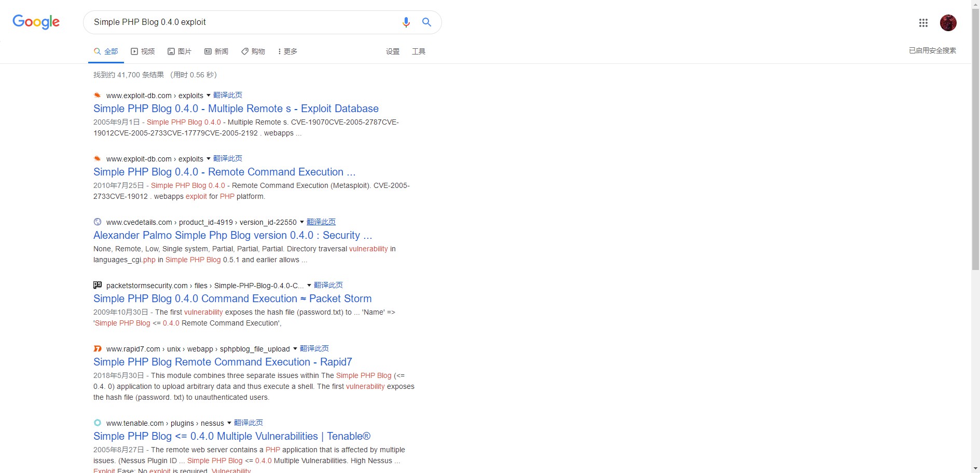Click the www.exploit-db.com › exploits URL of first result
This screenshot has width=980, height=473.
pos(155,96)
